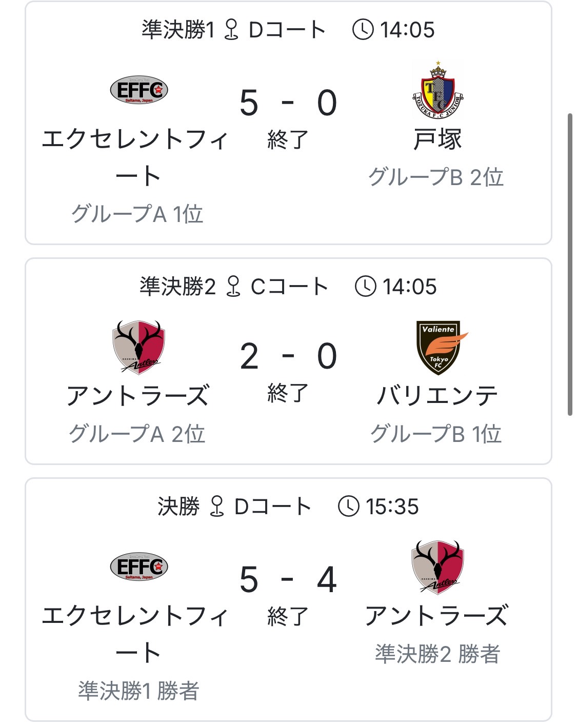The width and height of the screenshot is (577, 728).
Task: Tap the グループB 1位 label
Action: (x=436, y=434)
